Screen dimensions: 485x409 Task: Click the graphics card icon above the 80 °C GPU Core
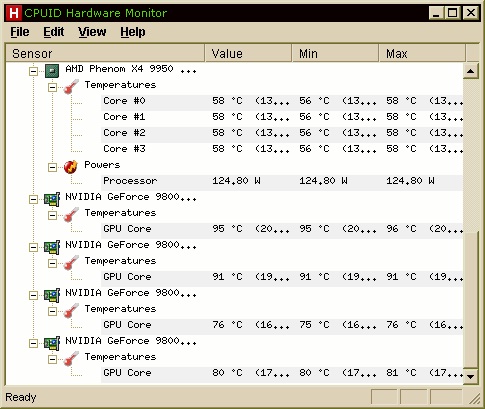(52, 343)
